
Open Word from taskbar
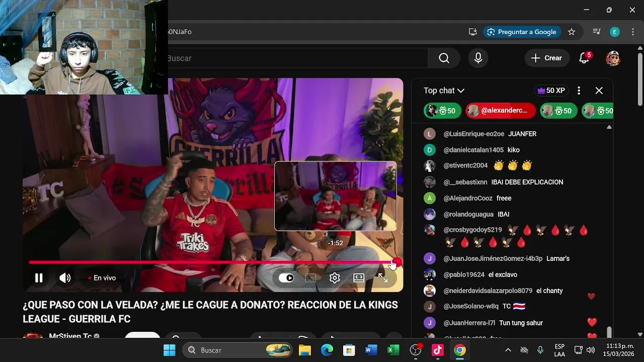click(x=371, y=350)
